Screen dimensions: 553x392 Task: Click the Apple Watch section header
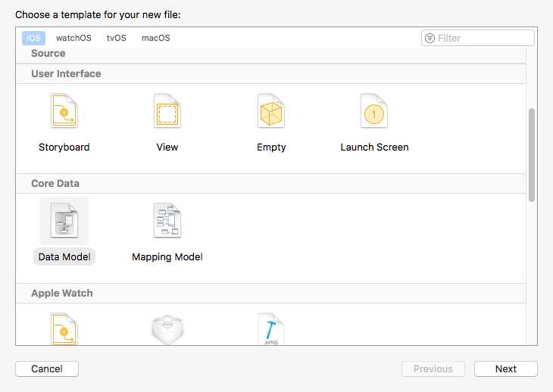tap(271, 294)
